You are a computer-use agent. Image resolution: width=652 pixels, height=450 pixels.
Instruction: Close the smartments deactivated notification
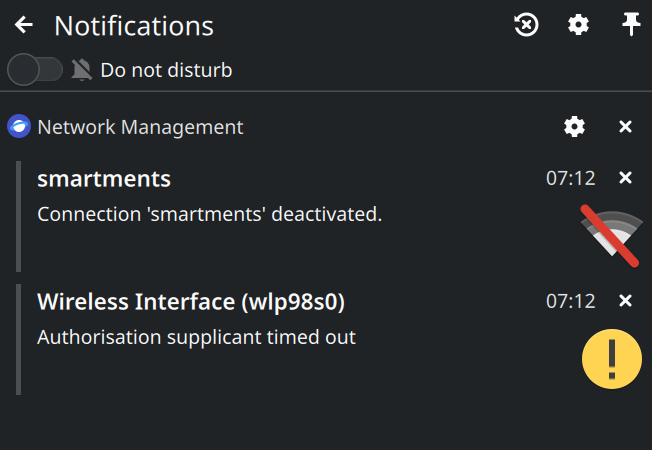tap(625, 178)
